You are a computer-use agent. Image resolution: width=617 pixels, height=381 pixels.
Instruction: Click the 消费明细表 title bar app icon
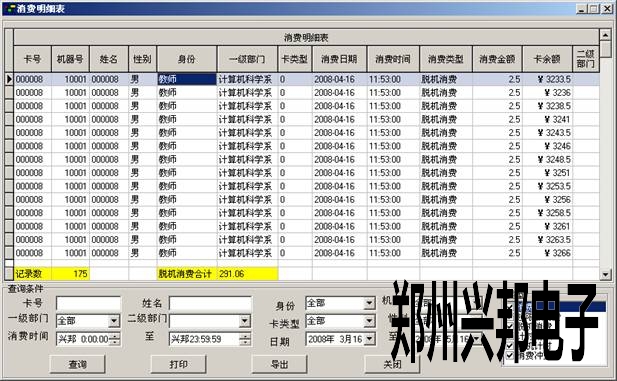point(11,8)
